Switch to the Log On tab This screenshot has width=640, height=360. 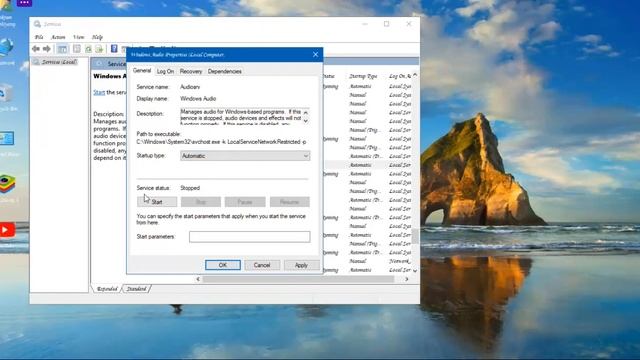(165, 71)
